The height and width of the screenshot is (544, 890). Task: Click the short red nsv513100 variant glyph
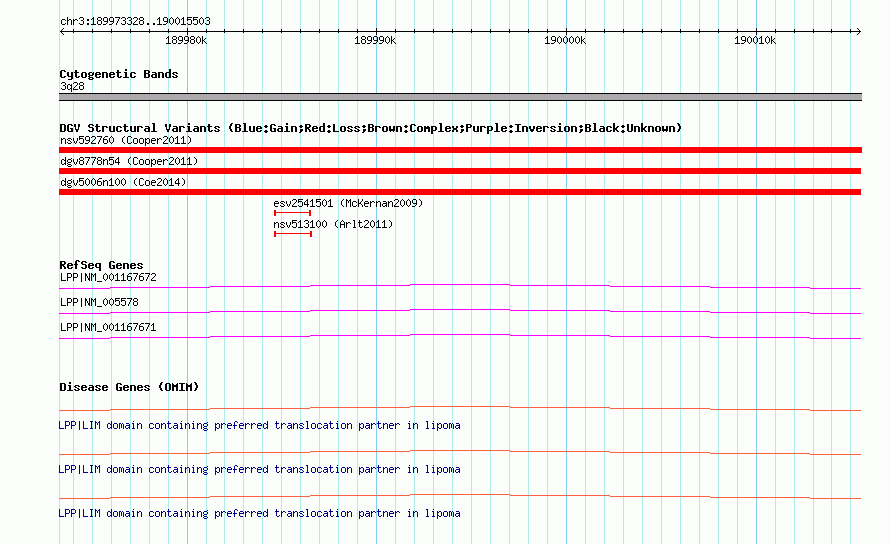click(x=293, y=234)
